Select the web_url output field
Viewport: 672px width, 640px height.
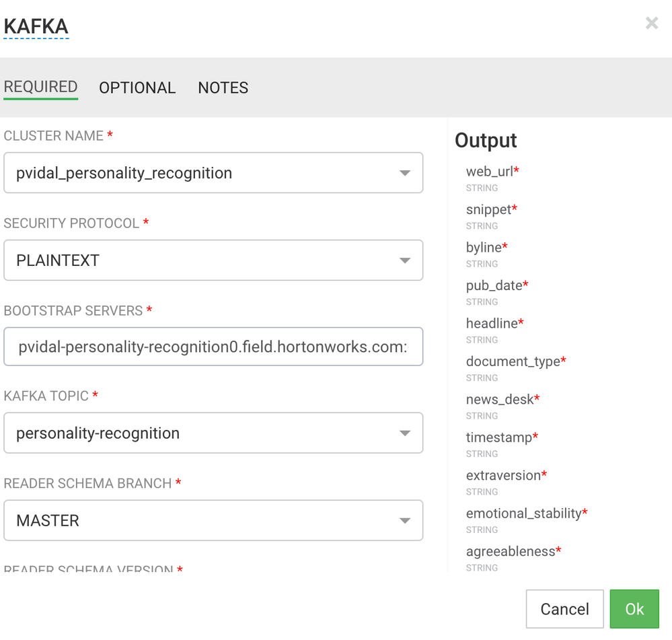[490, 172]
